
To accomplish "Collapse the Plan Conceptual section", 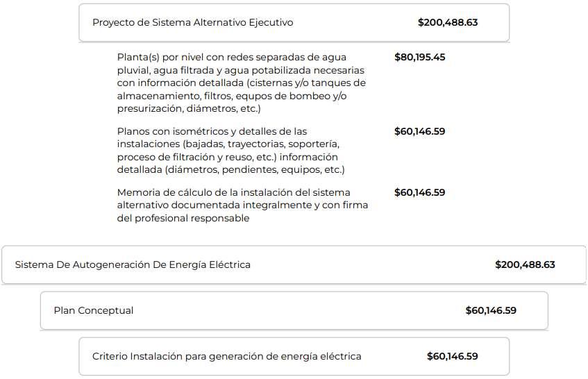I will 294,310.
